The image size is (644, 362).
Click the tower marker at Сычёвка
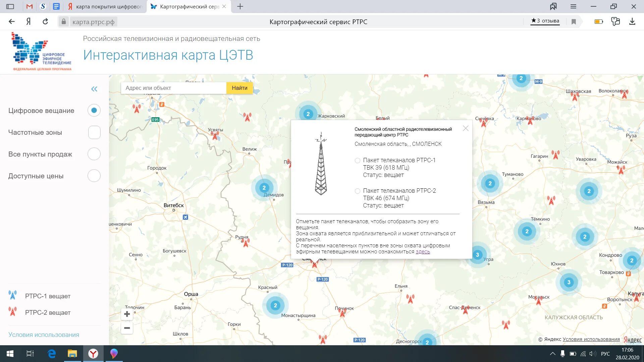(x=484, y=122)
